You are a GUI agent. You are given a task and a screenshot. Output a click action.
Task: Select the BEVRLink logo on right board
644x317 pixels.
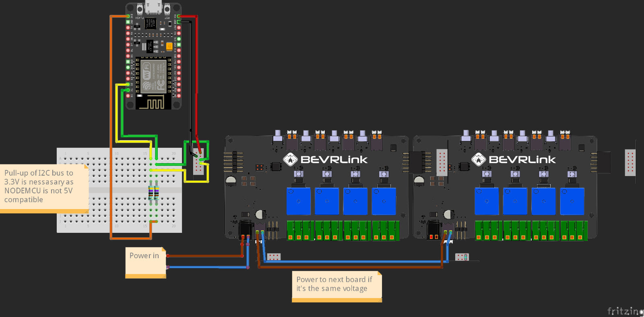[514, 160]
